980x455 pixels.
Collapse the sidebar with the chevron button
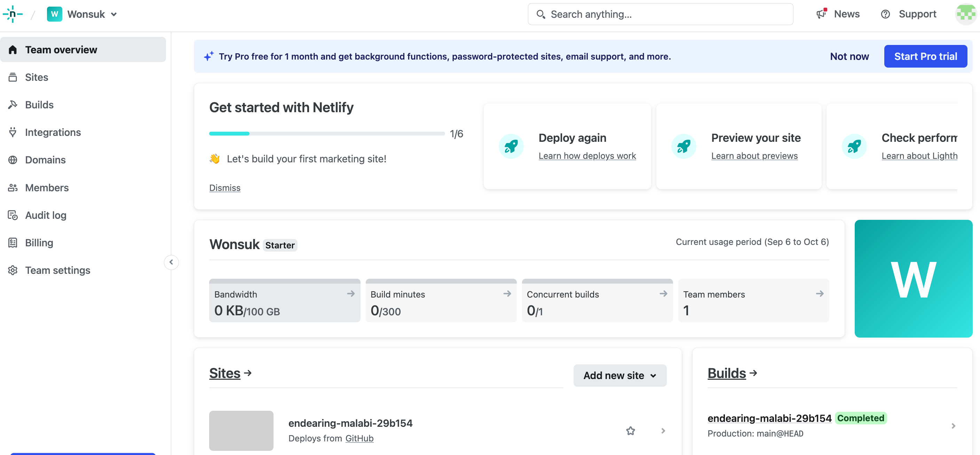point(171,262)
